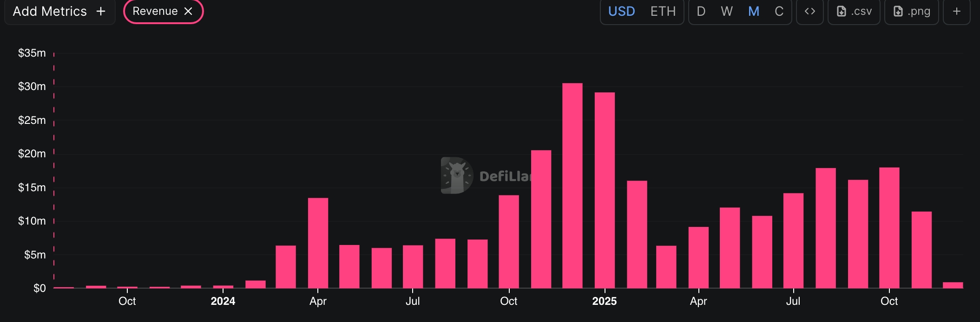
Task: Switch currency denomination to ETH
Action: coord(663,11)
